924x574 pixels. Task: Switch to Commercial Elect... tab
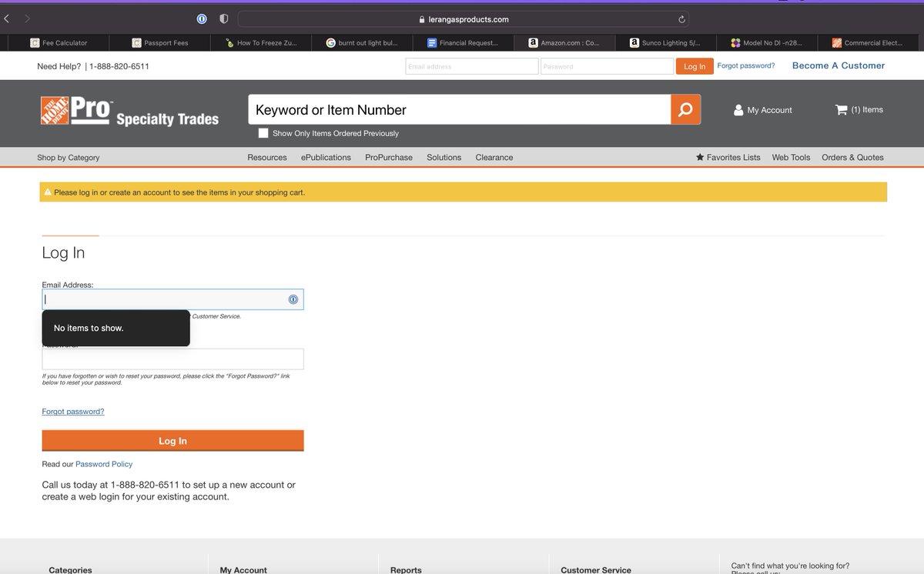(868, 43)
